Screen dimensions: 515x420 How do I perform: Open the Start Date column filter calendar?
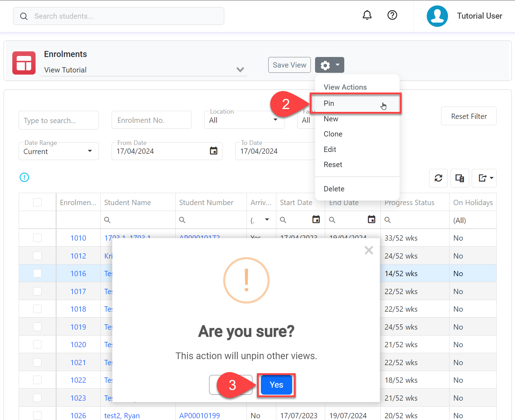click(316, 219)
